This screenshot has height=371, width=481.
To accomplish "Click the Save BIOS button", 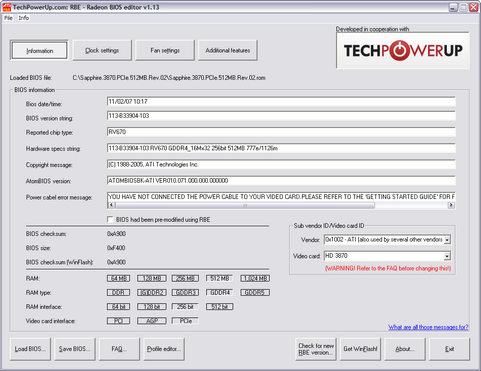I will pyautogui.click(x=75, y=349).
